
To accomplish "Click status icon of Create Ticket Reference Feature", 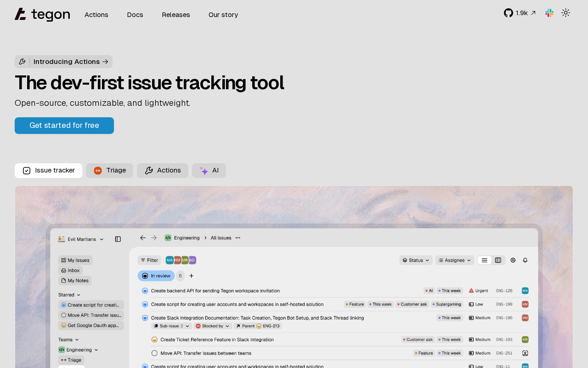I will [x=155, y=339].
